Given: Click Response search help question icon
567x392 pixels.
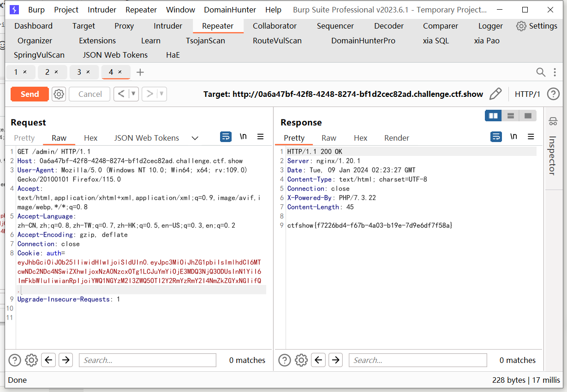Looking at the screenshot, I should click(285, 360).
